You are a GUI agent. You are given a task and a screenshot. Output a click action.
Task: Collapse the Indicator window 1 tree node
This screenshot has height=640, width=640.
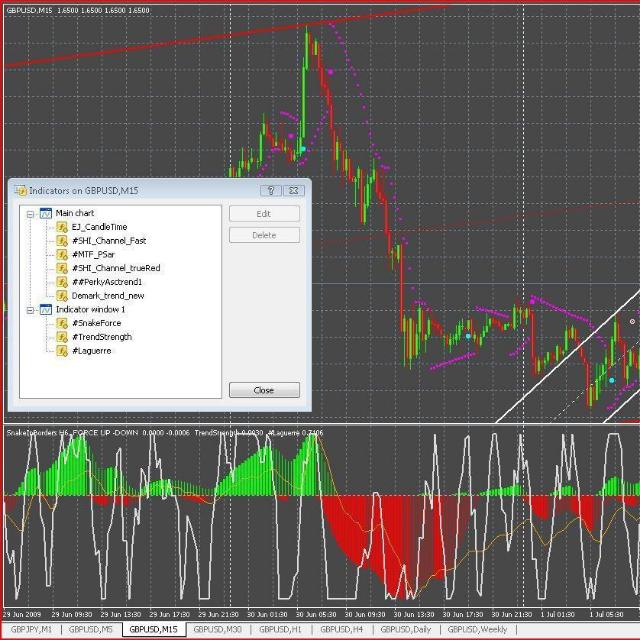coord(30,310)
